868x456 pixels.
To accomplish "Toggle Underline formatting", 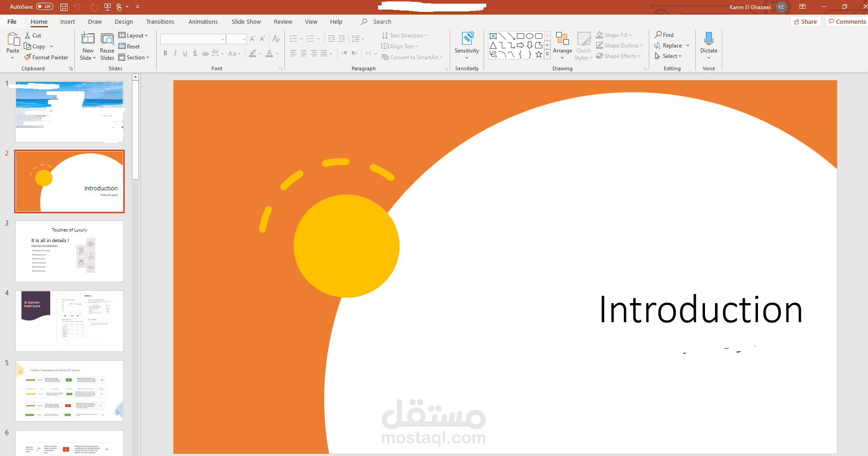I will pyautogui.click(x=185, y=53).
